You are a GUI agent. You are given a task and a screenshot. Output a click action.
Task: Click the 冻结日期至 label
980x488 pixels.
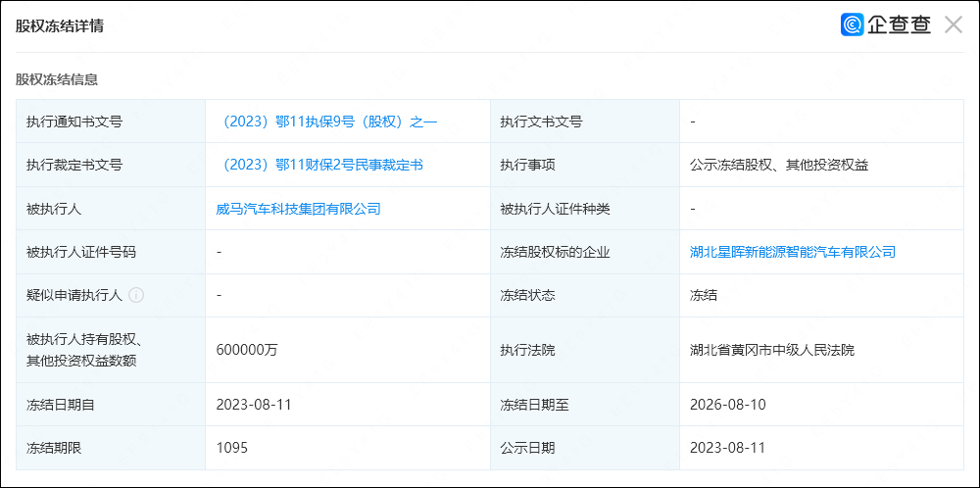pos(534,405)
